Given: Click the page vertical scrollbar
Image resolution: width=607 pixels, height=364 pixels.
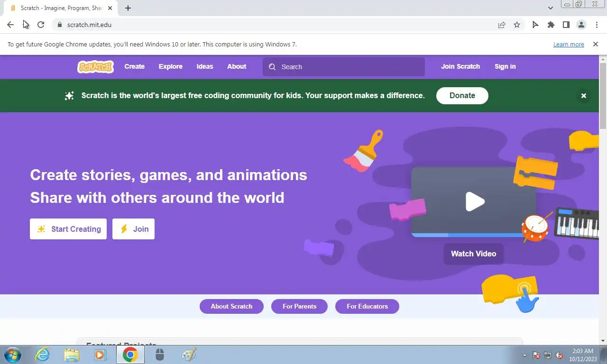Looking at the screenshot, I should tap(603, 96).
